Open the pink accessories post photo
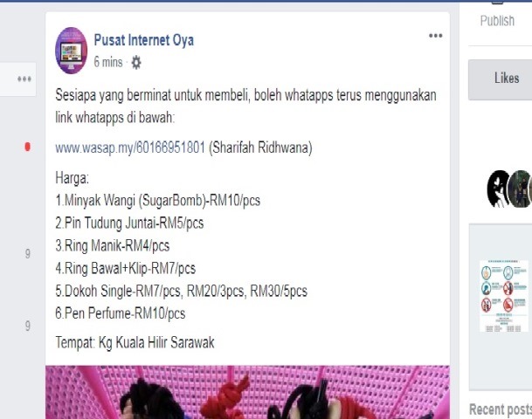 click(x=248, y=392)
